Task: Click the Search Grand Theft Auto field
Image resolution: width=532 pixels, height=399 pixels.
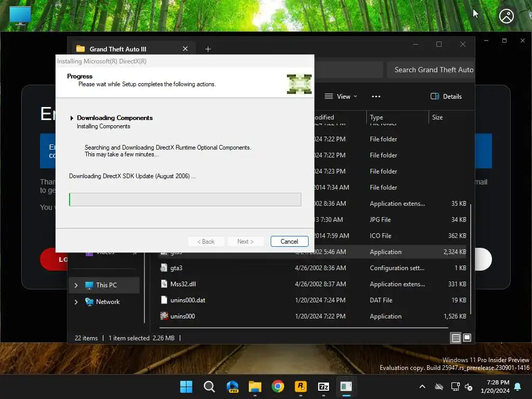Action: pyautogui.click(x=431, y=70)
